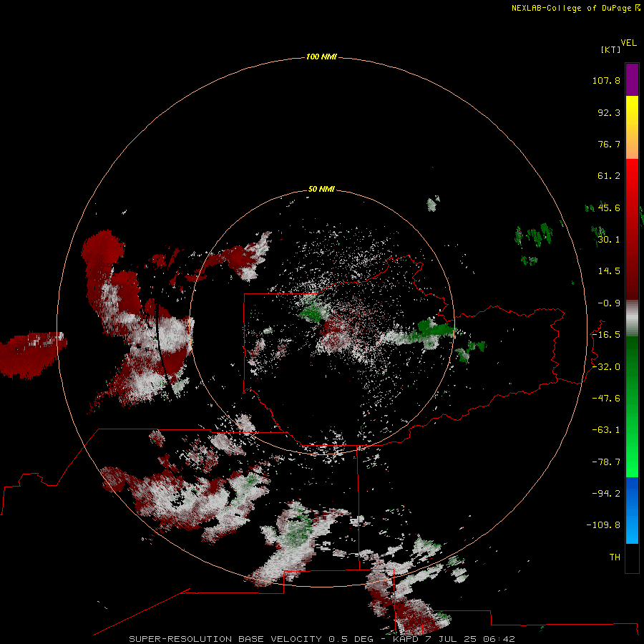Select the -94.2 legend value
This screenshot has height=644, width=644.
[x=606, y=493]
